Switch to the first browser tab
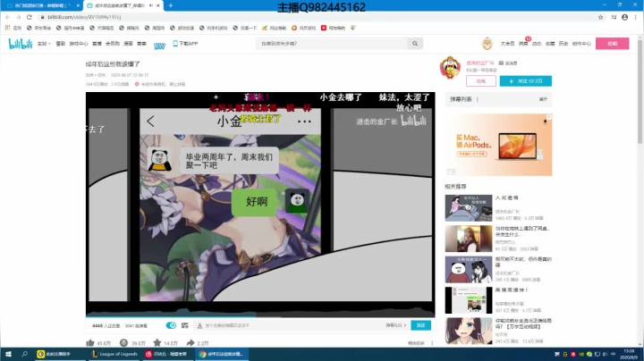The image size is (644, 361). click(x=41, y=5)
